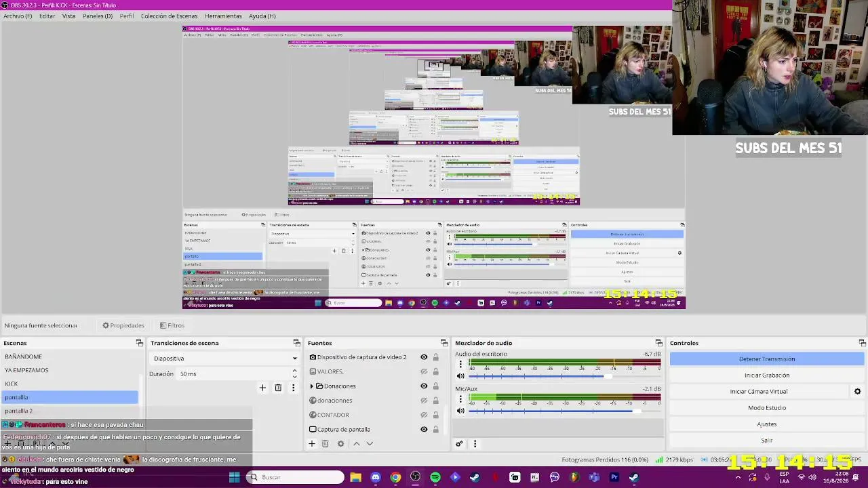Enable Modo Estudio
This screenshot has height=488, width=868.
pos(767,408)
